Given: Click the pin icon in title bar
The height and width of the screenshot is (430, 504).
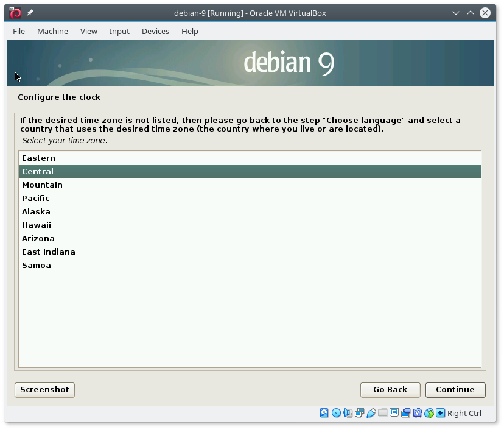Looking at the screenshot, I should [30, 13].
